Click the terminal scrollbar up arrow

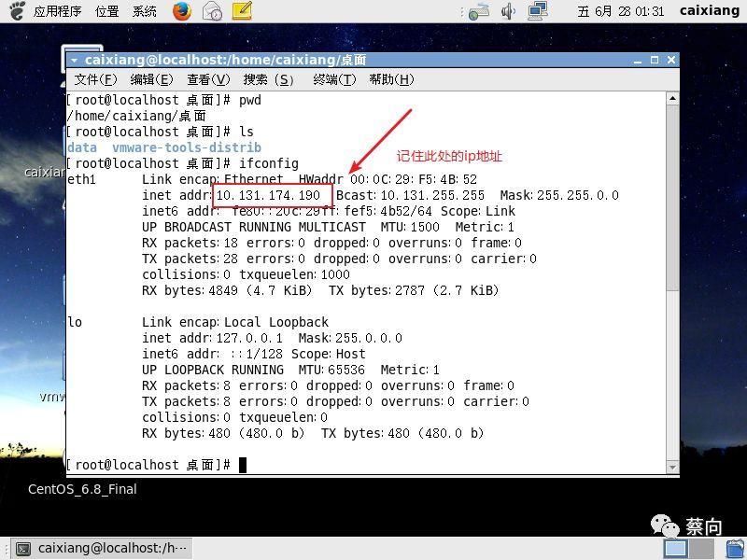tap(672, 99)
